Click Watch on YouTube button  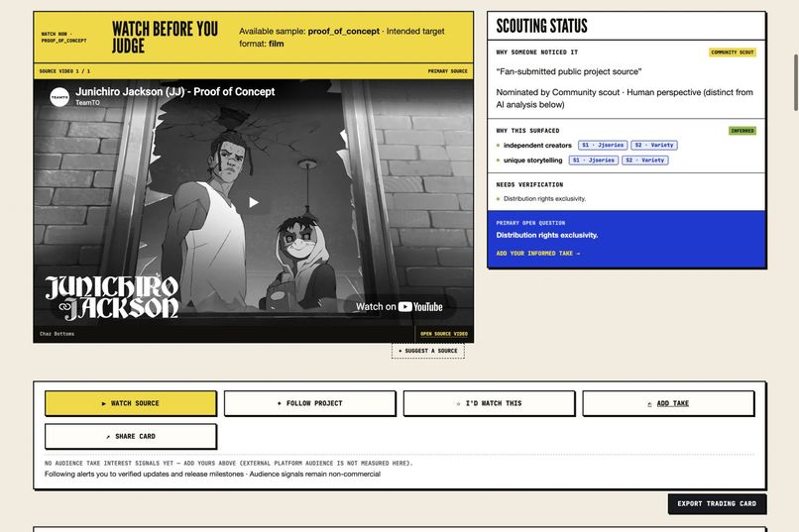point(399,306)
